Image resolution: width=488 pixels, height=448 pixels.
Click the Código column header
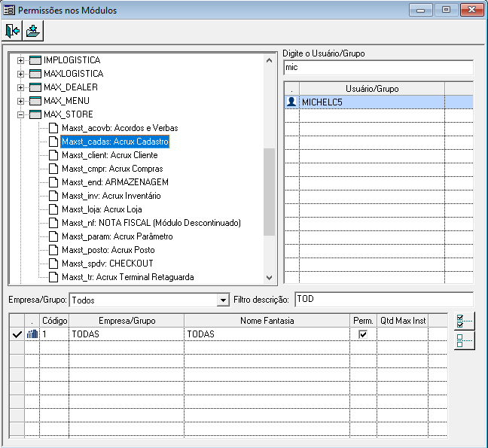pos(54,321)
